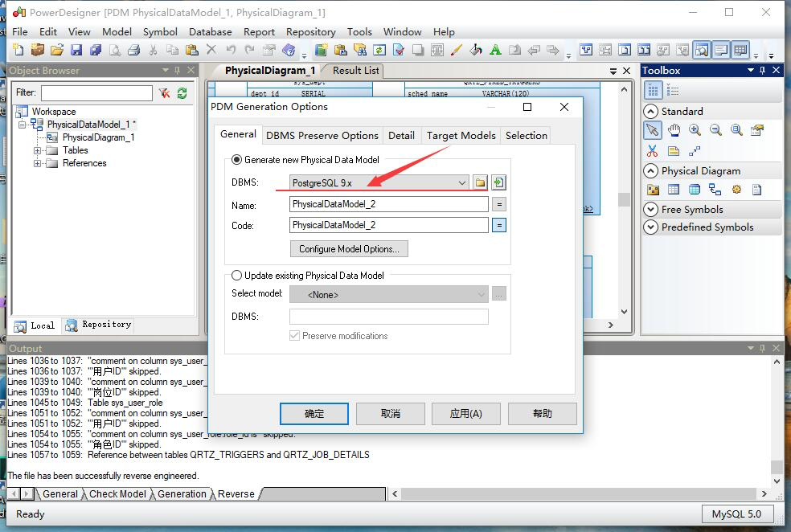Click the fill color paint bucket icon
Screen dimensions: 791x532
476,50
